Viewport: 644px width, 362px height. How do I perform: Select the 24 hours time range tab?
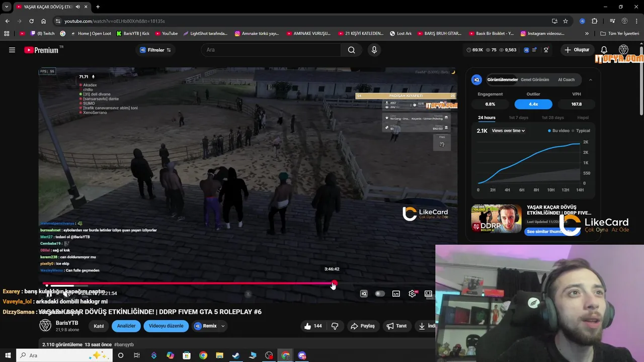point(487,118)
